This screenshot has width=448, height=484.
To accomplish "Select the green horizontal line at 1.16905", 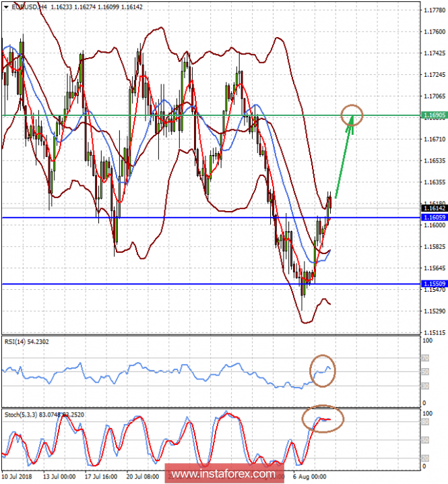I will pyautogui.click(x=211, y=115).
